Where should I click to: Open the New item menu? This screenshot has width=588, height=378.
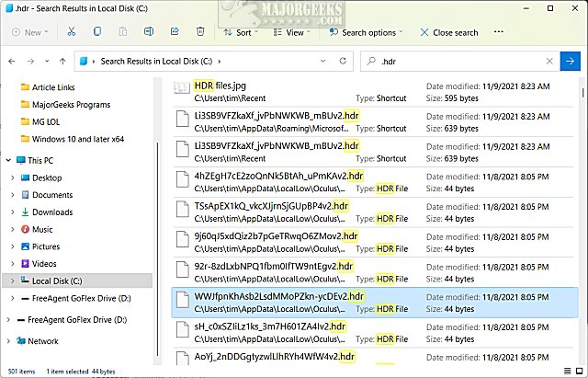(x=28, y=32)
